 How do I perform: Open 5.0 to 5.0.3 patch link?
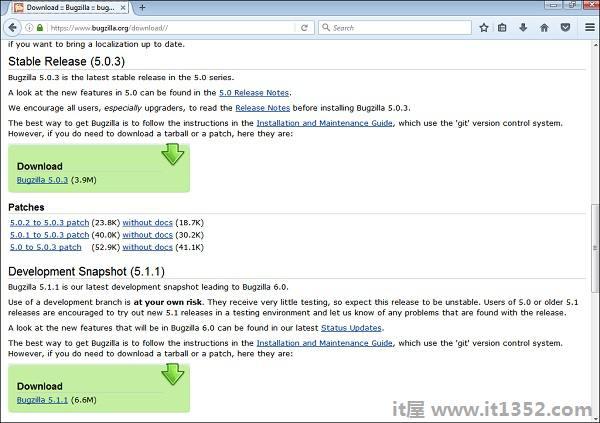click(46, 247)
